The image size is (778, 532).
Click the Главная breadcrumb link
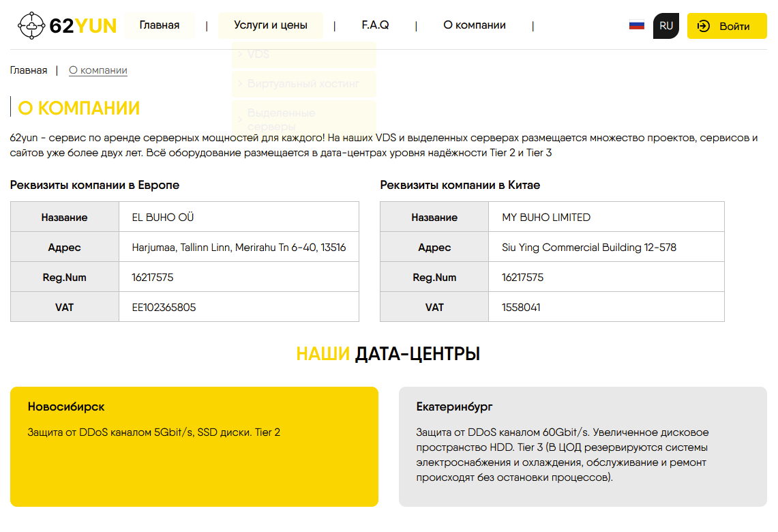(x=29, y=70)
